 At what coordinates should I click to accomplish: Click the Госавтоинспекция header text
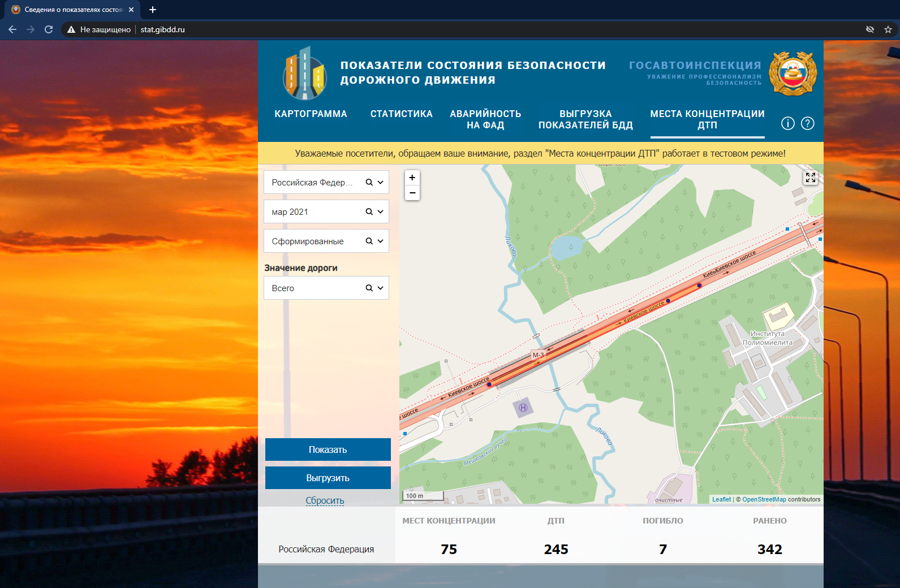click(695, 65)
